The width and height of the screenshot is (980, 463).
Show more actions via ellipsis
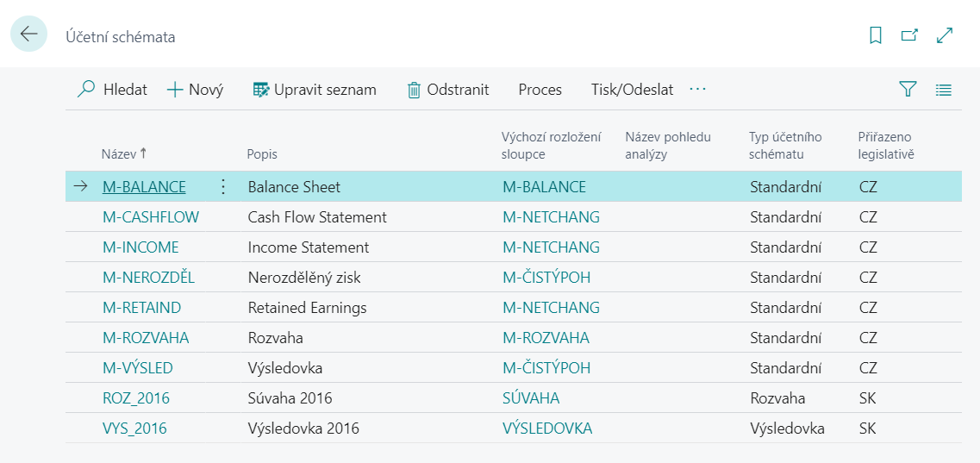point(697,90)
